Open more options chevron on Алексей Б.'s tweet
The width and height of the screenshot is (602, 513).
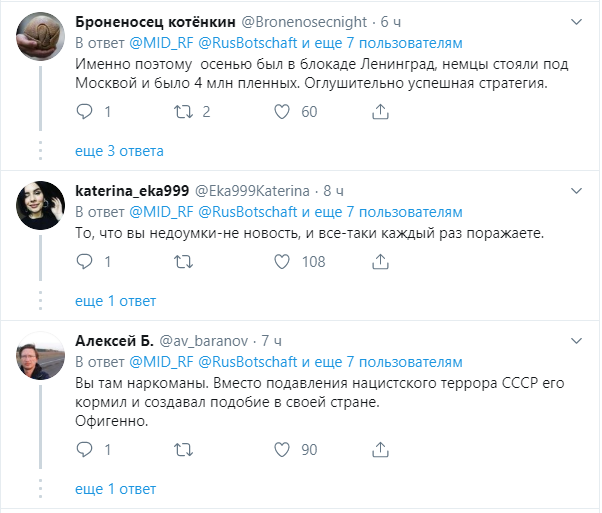click(576, 339)
